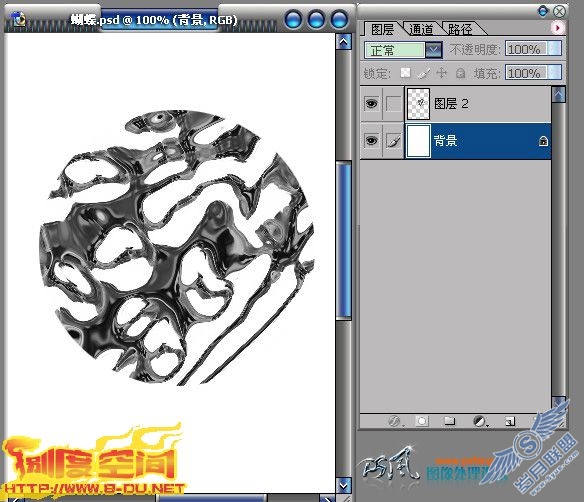Create a new layer set folder

tap(450, 421)
